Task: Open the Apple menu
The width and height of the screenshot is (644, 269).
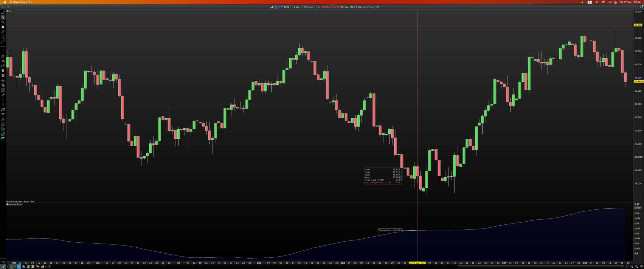Action: tap(5, 2)
